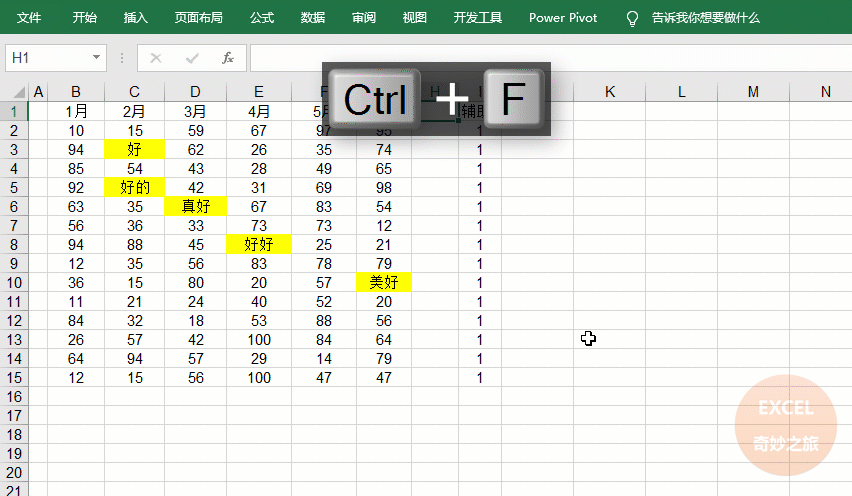Image resolution: width=852 pixels, height=496 pixels.
Task: Click the cancel X formula bar icon
Action: point(156,58)
